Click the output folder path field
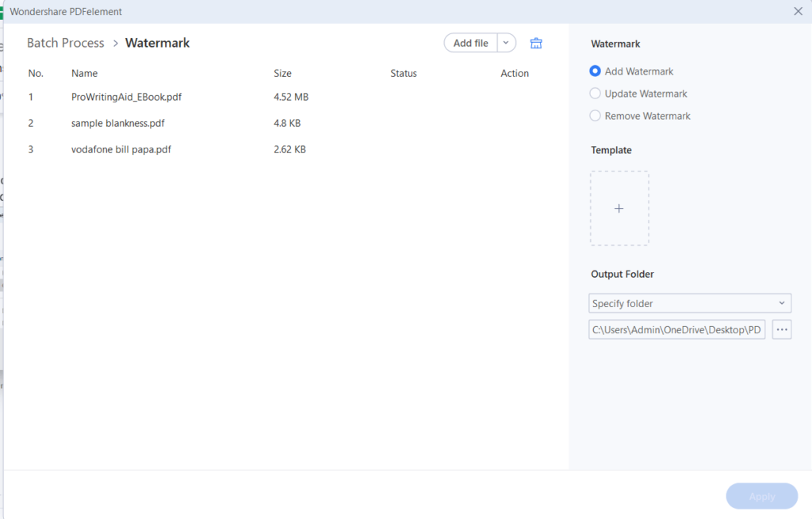This screenshot has height=519, width=812. 677,330
